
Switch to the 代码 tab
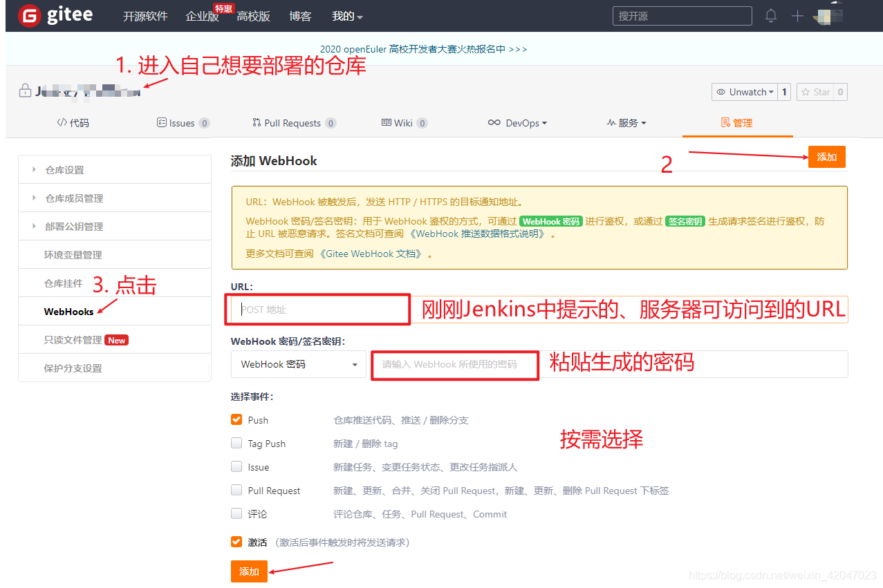pyautogui.click(x=73, y=123)
